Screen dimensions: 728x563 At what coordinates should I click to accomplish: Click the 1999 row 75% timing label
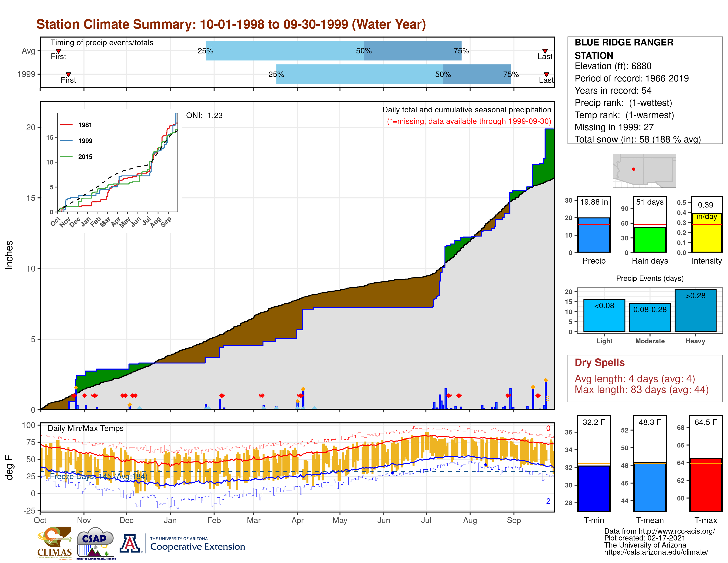point(511,74)
